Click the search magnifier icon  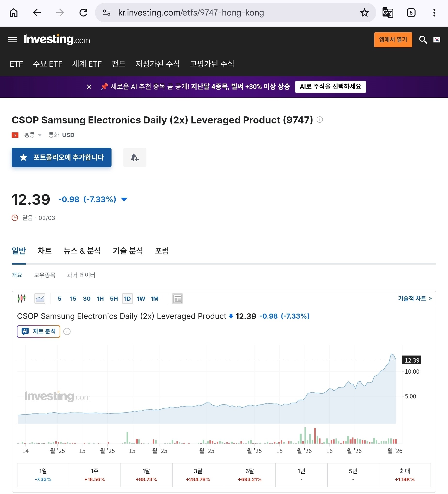(423, 40)
